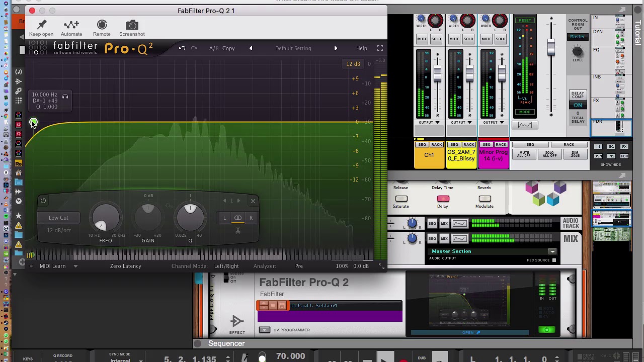Click the band solo headphones icon
The height and width of the screenshot is (362, 644).
(x=65, y=97)
